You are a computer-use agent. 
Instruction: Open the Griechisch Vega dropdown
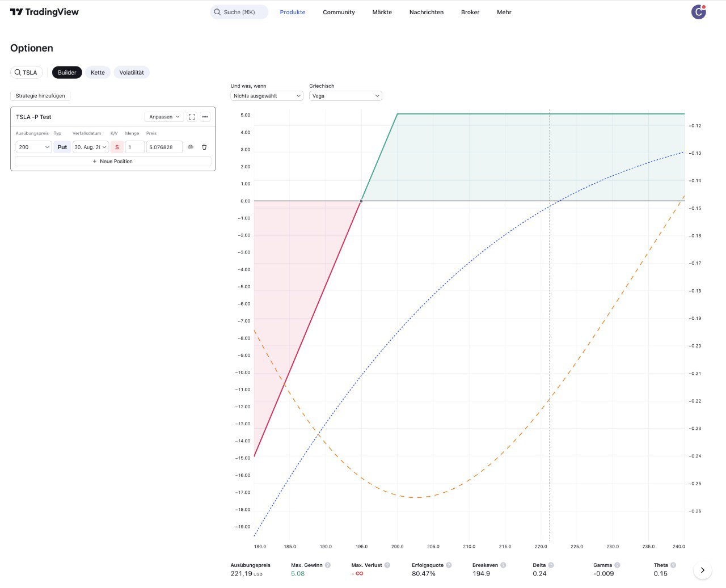pyautogui.click(x=345, y=96)
